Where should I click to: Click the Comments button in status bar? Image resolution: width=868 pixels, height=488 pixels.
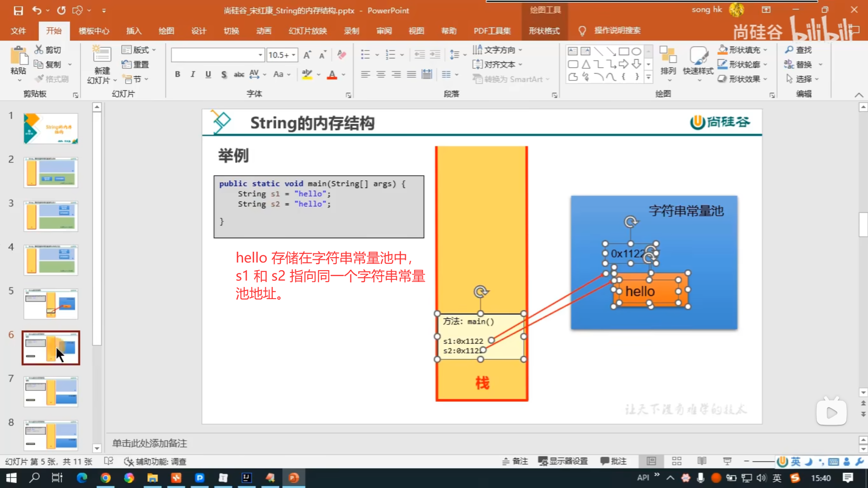pos(613,461)
